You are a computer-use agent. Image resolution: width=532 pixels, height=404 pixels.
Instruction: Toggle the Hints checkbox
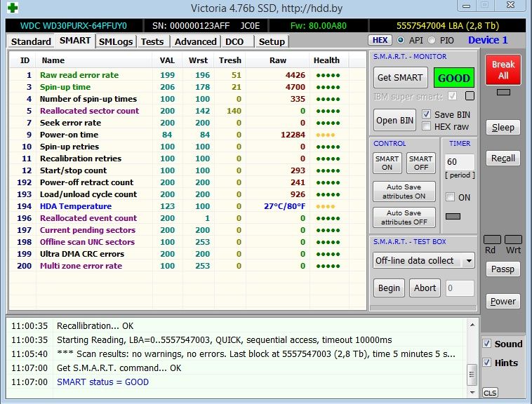point(486,363)
